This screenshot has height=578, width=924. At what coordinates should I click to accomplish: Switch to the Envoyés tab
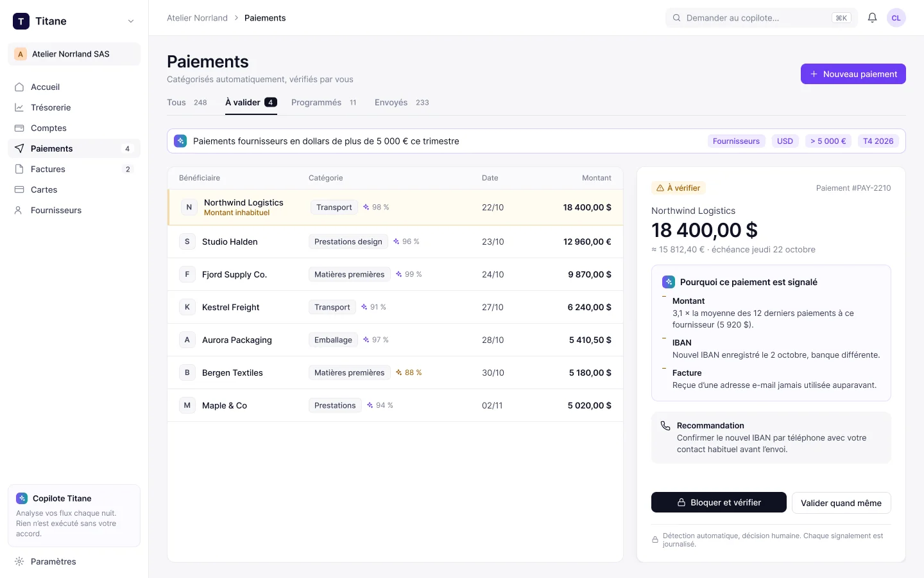[402, 103]
